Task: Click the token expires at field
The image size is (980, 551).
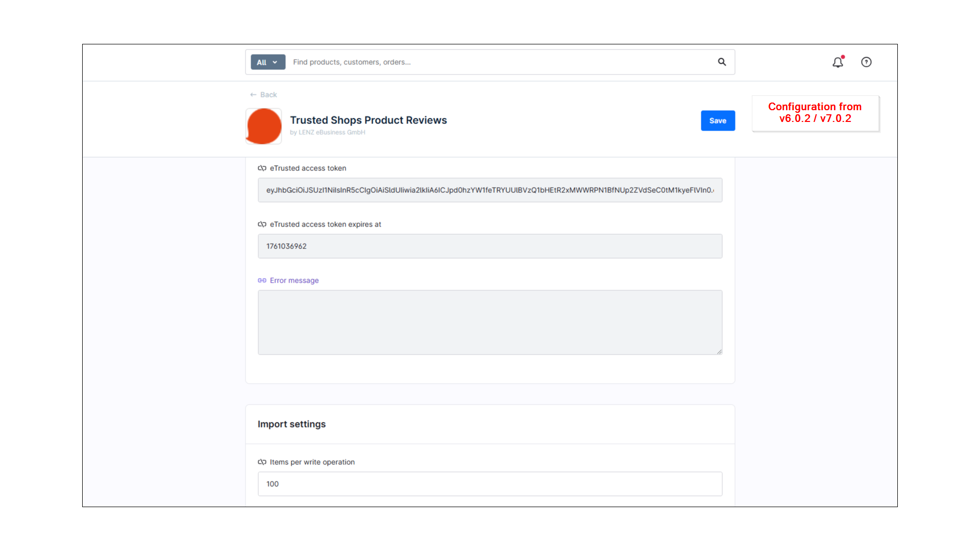Action: (x=490, y=246)
